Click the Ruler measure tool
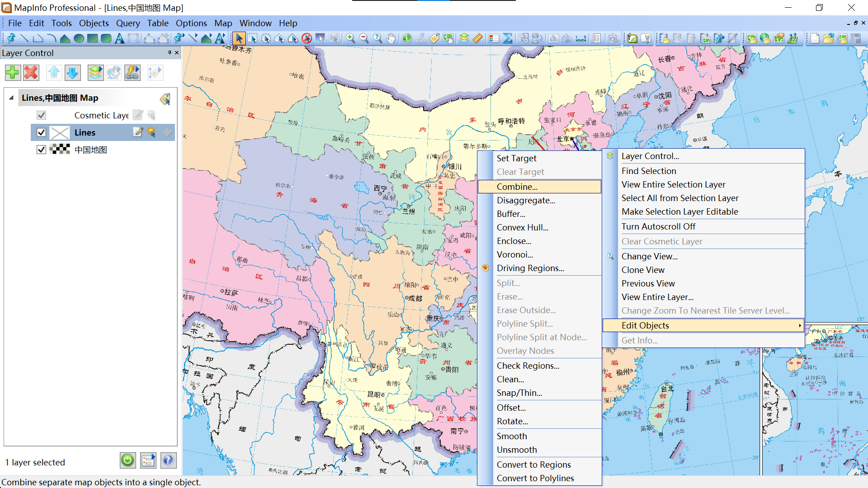Image resolution: width=868 pixels, height=488 pixels. tap(478, 38)
